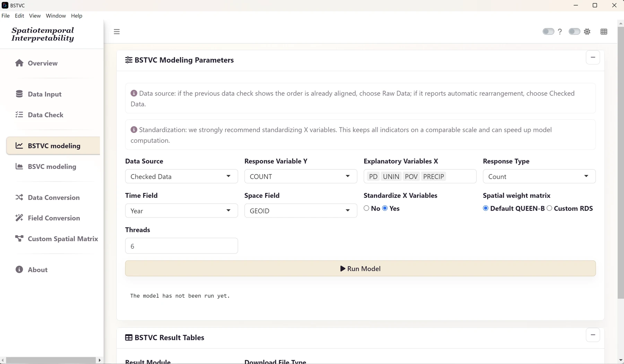This screenshot has width=624, height=364.
Task: Click the BSTVC app icon in title bar
Action: (5, 5)
